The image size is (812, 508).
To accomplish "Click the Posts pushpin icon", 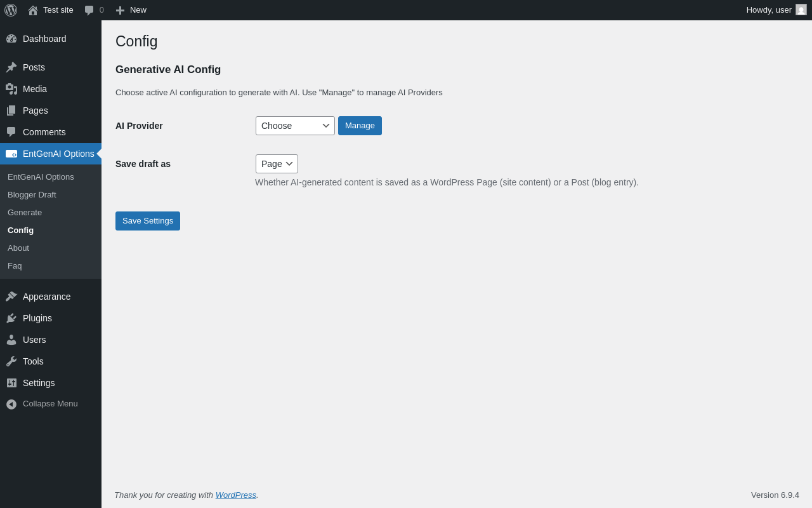I will (x=11, y=67).
